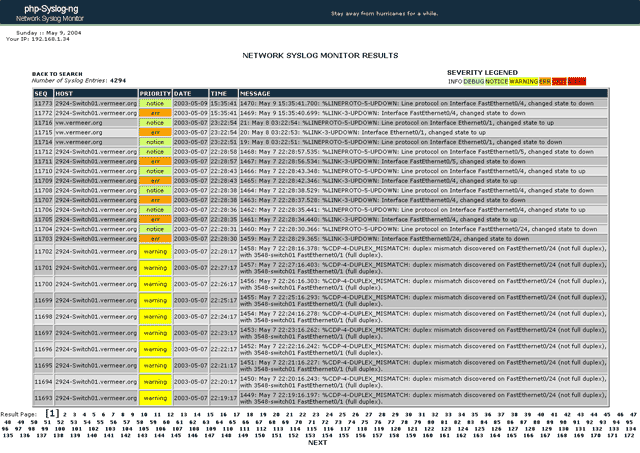
Task: Click the PRIORITY column header
Action: [155, 93]
